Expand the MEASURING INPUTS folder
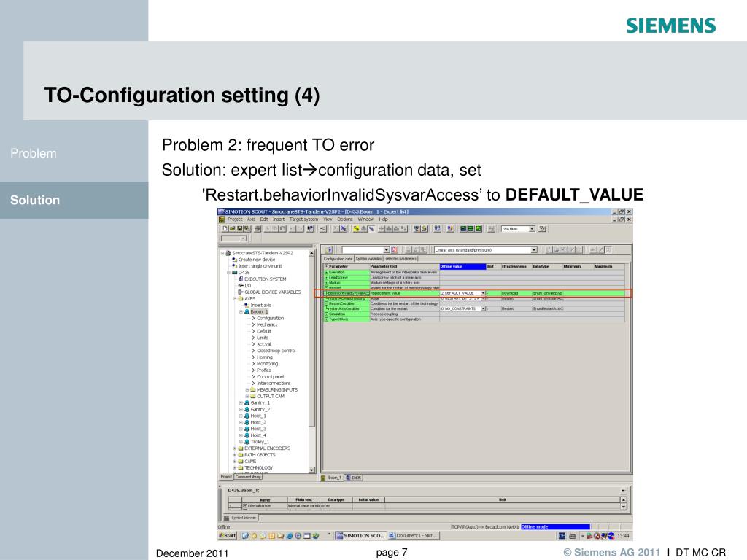The width and height of the screenshot is (747, 560). (247, 390)
